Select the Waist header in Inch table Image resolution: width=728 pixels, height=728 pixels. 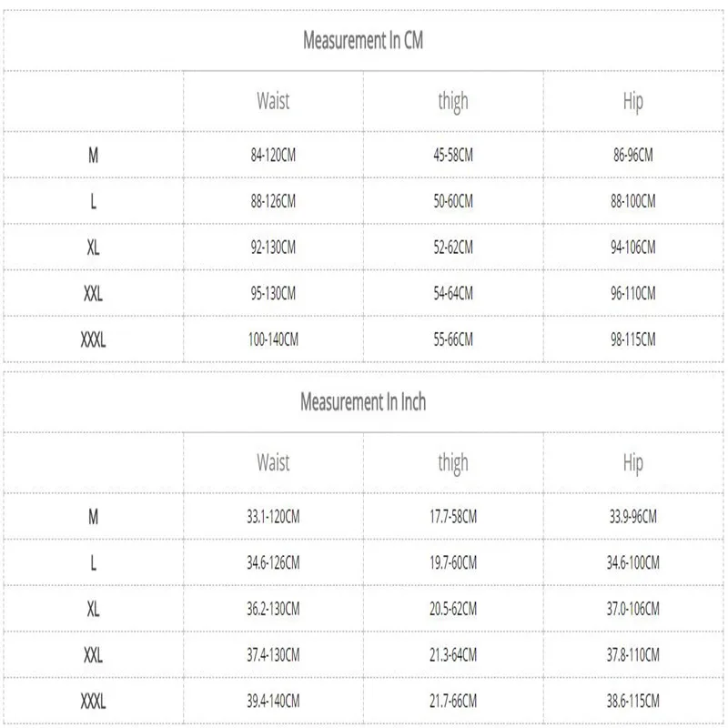coord(273,463)
